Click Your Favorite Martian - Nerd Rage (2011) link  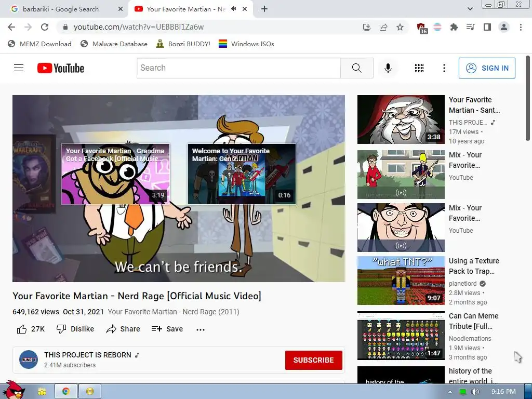pyautogui.click(x=174, y=312)
